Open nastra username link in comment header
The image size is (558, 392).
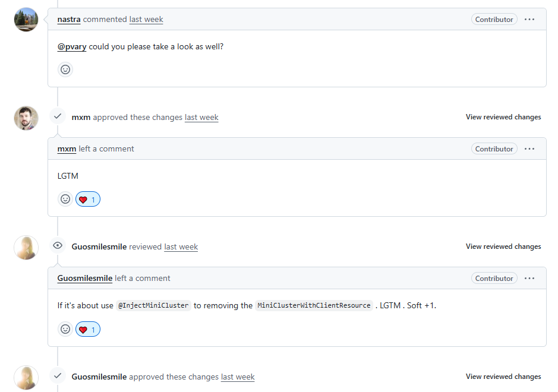coord(69,19)
